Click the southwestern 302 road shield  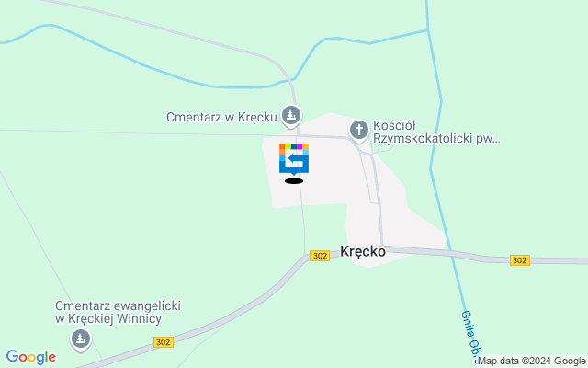[164, 342]
